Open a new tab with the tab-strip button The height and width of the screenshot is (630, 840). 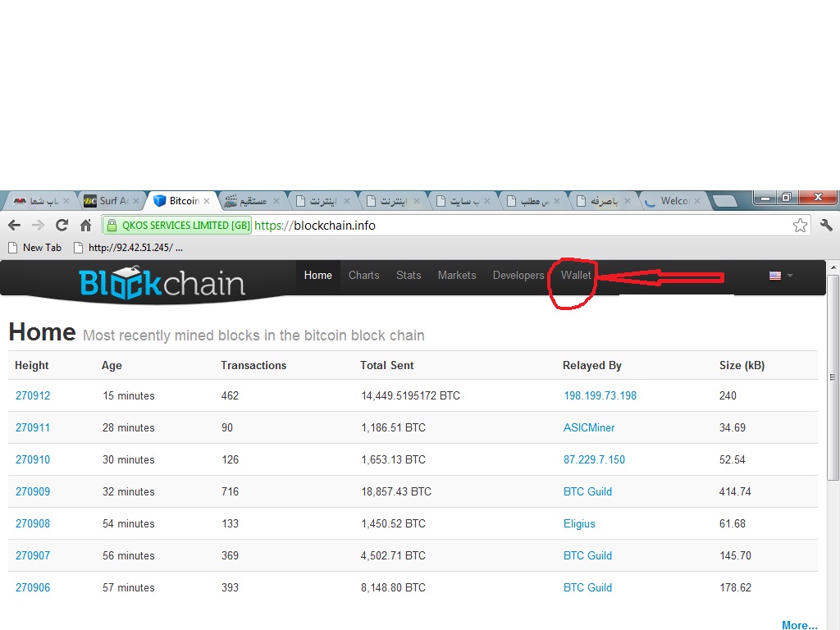coord(725,201)
